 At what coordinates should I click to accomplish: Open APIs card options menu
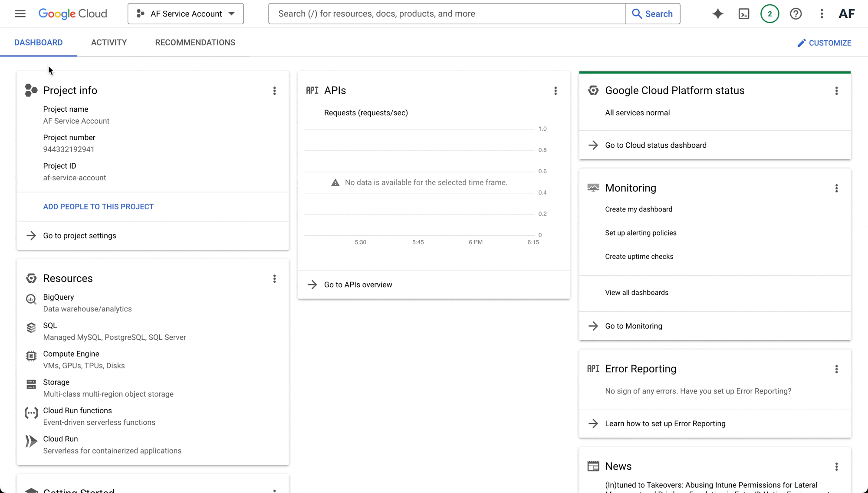[x=556, y=91]
